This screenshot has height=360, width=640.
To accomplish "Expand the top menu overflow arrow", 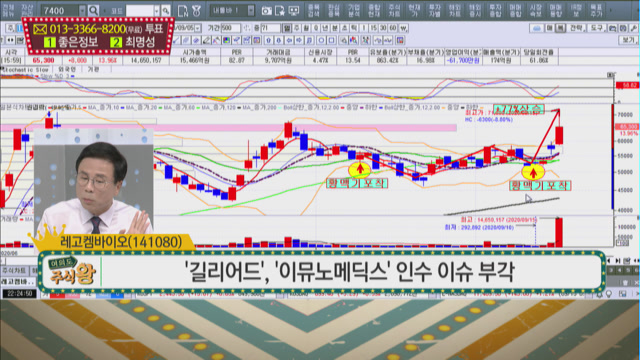I will coord(611,11).
